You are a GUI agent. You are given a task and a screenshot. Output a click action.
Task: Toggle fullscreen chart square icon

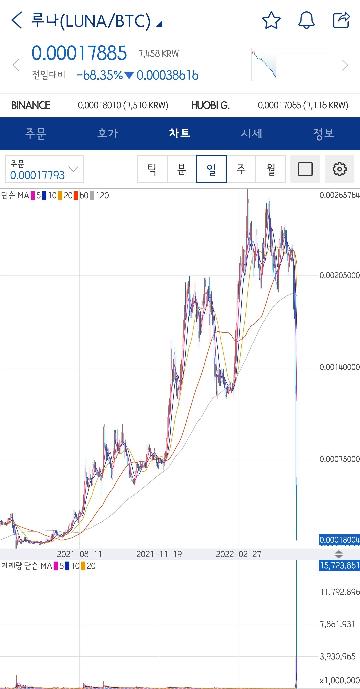pos(305,169)
